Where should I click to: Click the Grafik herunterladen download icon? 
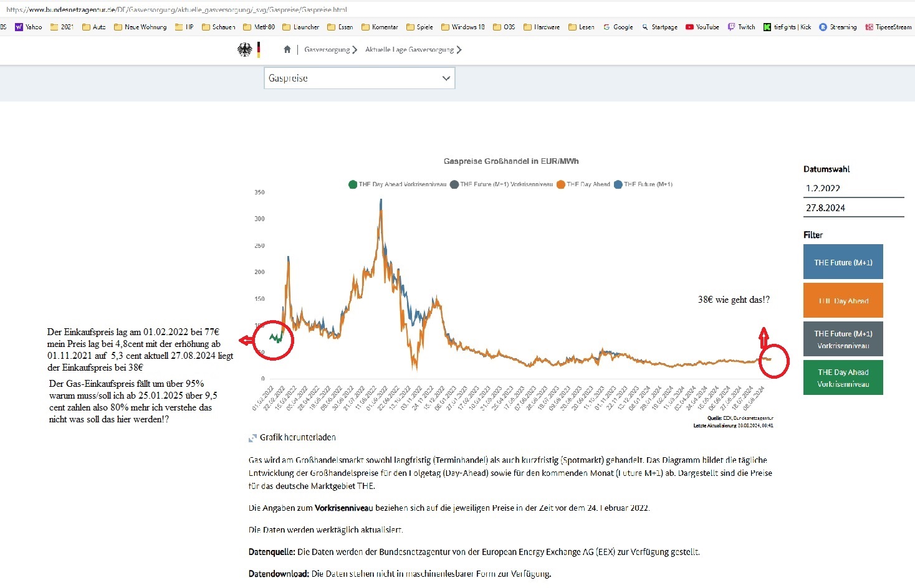click(252, 438)
